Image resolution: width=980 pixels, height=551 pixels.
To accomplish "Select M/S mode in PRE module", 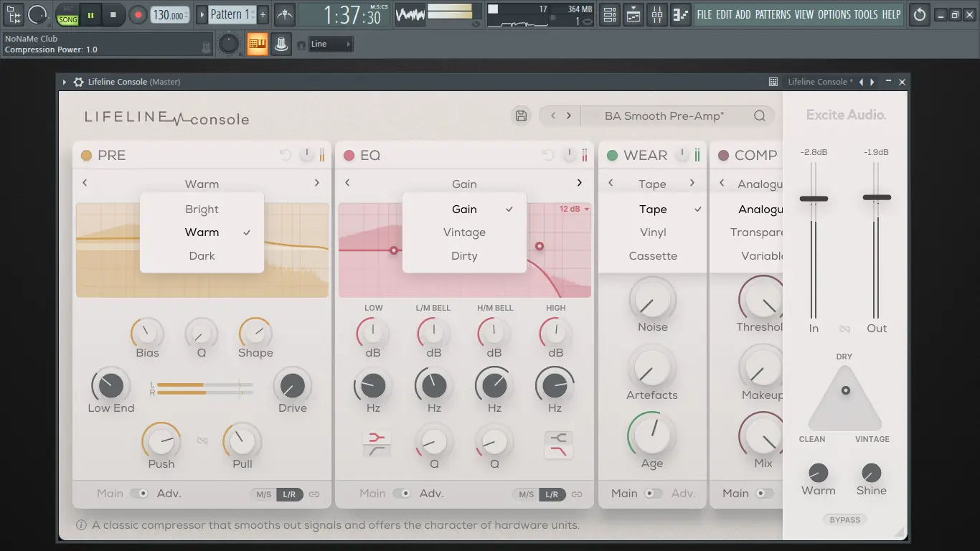I will coord(264,494).
